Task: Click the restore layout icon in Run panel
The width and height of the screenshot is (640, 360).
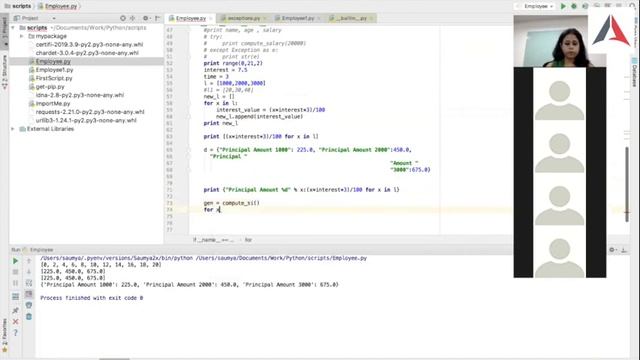Action: pyautogui.click(x=16, y=297)
